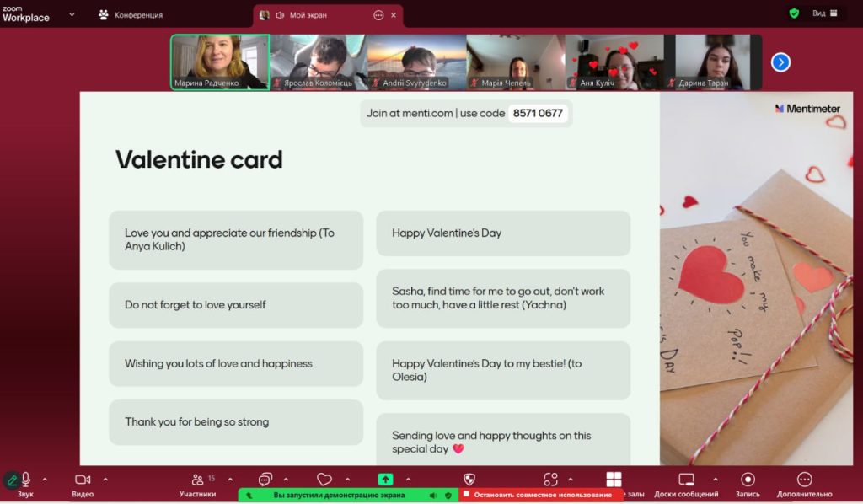
Task: Toggle the camera with Видео icon
Action: pos(83,480)
